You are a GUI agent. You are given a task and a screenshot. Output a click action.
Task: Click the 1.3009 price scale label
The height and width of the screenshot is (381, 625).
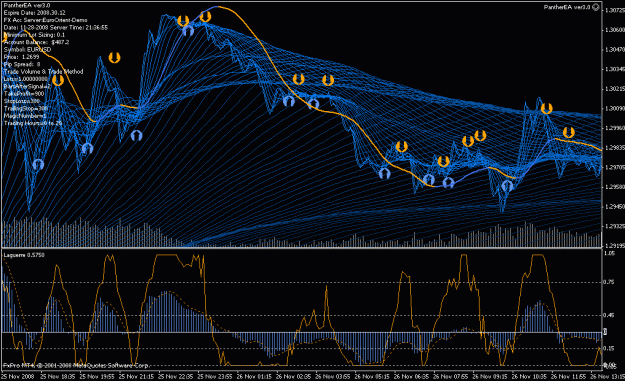point(615,108)
